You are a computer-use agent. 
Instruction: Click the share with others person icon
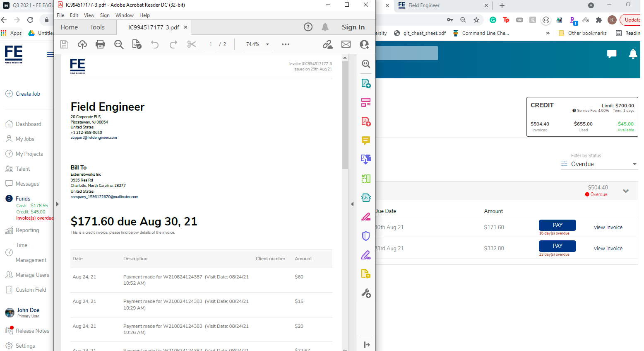tap(365, 44)
